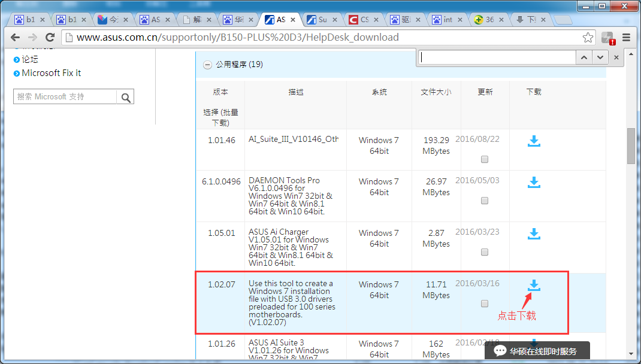The width and height of the screenshot is (641, 364).
Task: Click the extension icon with red alert badge
Action: pyautogui.click(x=608, y=38)
